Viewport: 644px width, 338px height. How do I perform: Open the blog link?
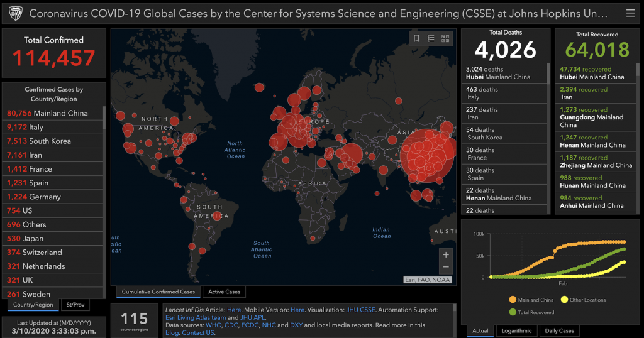[172, 333]
